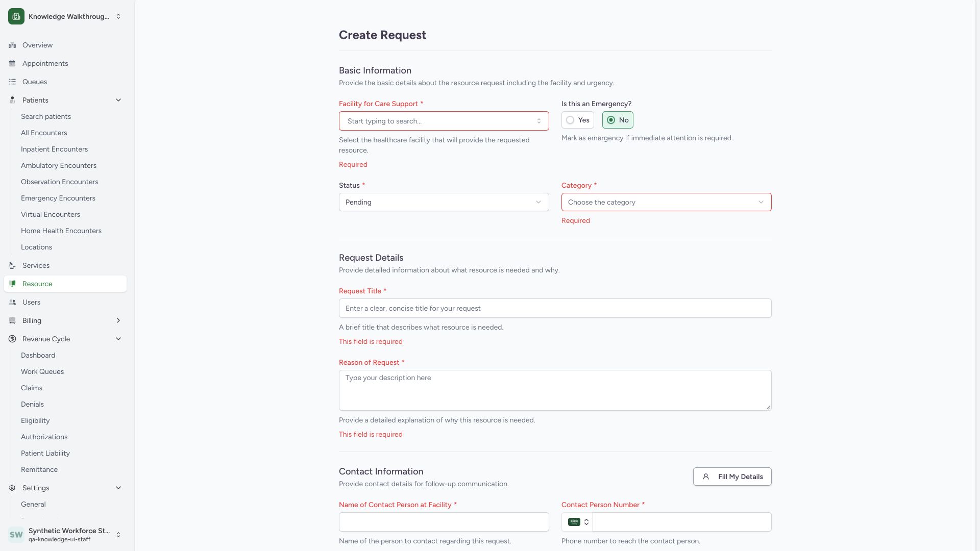This screenshot has width=980, height=551.
Task: Collapse the Revenue Cycle chevron
Action: pos(118,339)
